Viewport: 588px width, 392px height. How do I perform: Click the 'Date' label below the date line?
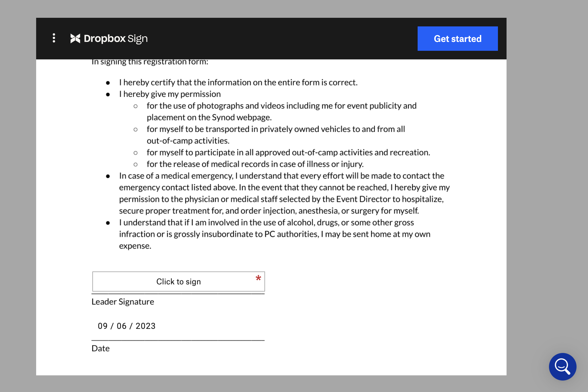point(100,348)
